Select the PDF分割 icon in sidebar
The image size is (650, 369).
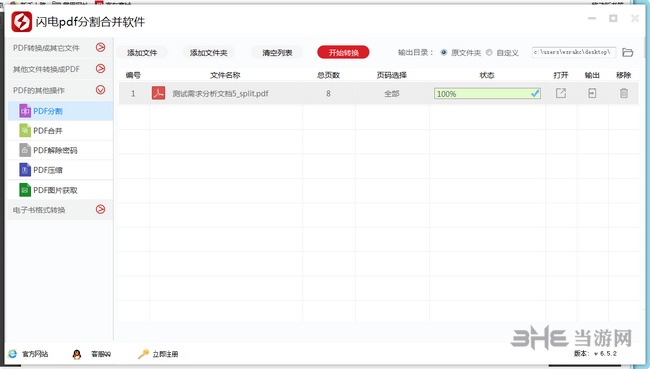(x=25, y=111)
